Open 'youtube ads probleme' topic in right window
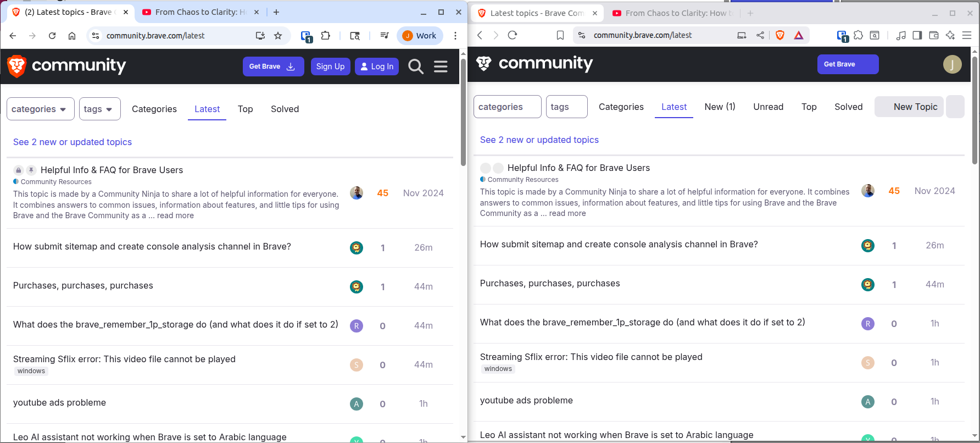Viewport: 980px width, 443px height. 526,400
